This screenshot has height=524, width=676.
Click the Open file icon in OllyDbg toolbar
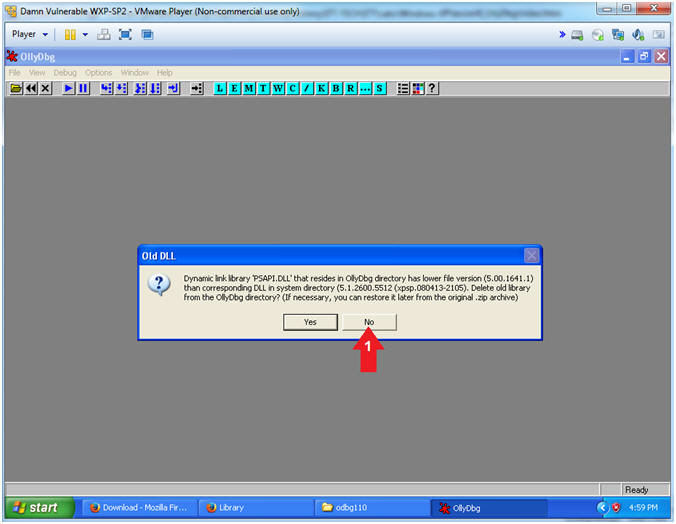(x=16, y=88)
